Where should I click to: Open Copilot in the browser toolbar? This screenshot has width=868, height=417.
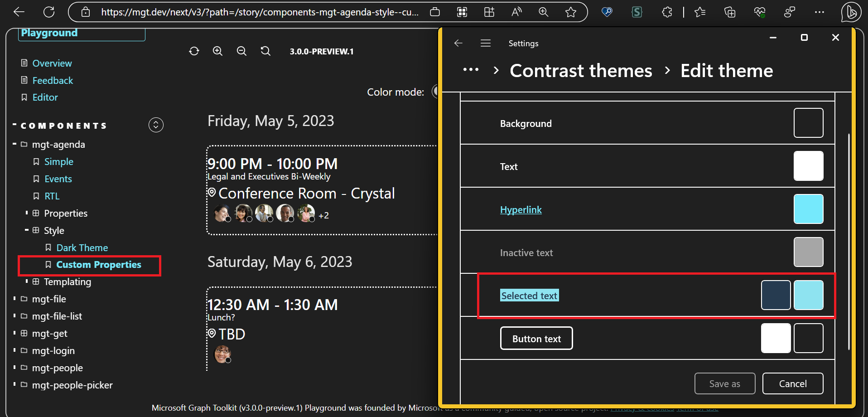pos(851,12)
